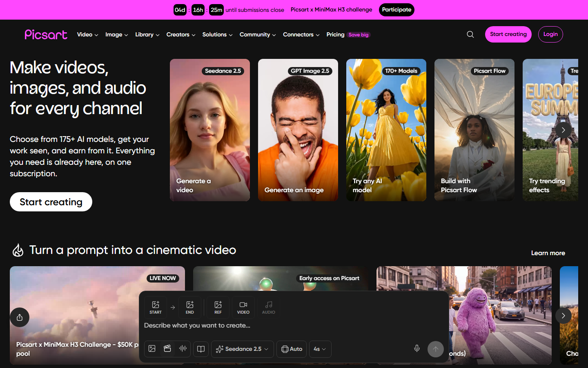Focus the Describe what you want to create field
This screenshot has height=368, width=588.
(x=294, y=326)
